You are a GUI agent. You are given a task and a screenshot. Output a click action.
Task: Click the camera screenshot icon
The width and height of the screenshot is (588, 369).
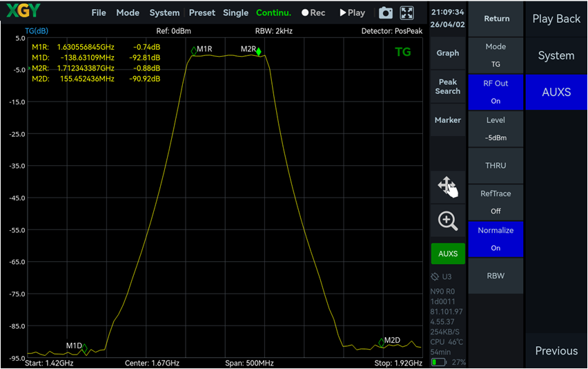click(x=386, y=13)
